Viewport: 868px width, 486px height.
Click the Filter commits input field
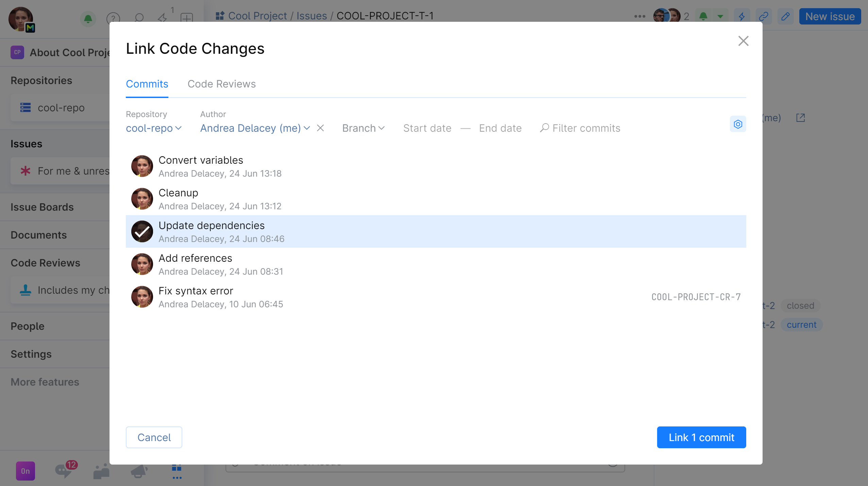[586, 128]
